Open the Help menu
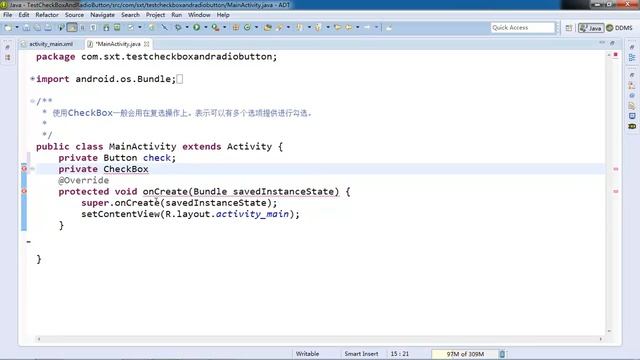The height and width of the screenshot is (360, 640). (x=223, y=15)
